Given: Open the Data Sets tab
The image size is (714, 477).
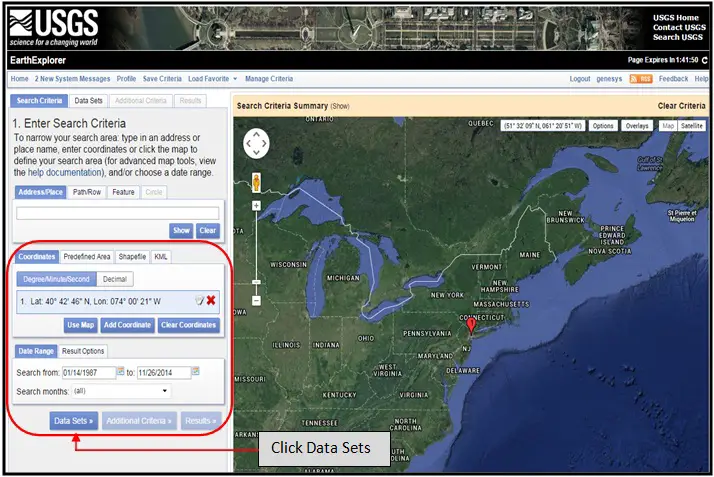Looking at the screenshot, I should click(88, 101).
